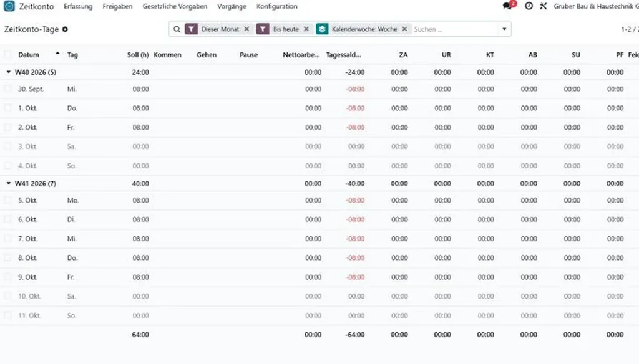Click the group-by layers icon before Kalenderwoche
The height and width of the screenshot is (364, 639).
(322, 29)
